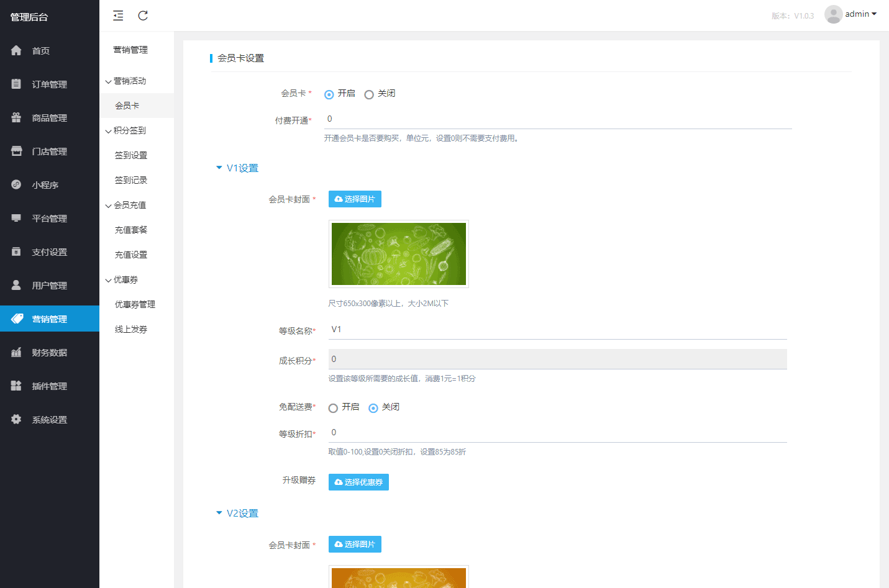Click the 等级折扣 input field

(558, 433)
